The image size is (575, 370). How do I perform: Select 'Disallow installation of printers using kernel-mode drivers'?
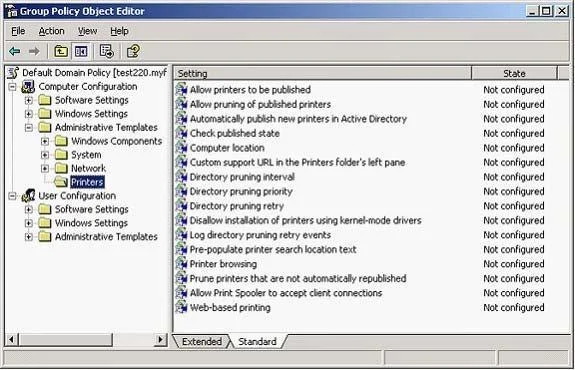pos(305,220)
